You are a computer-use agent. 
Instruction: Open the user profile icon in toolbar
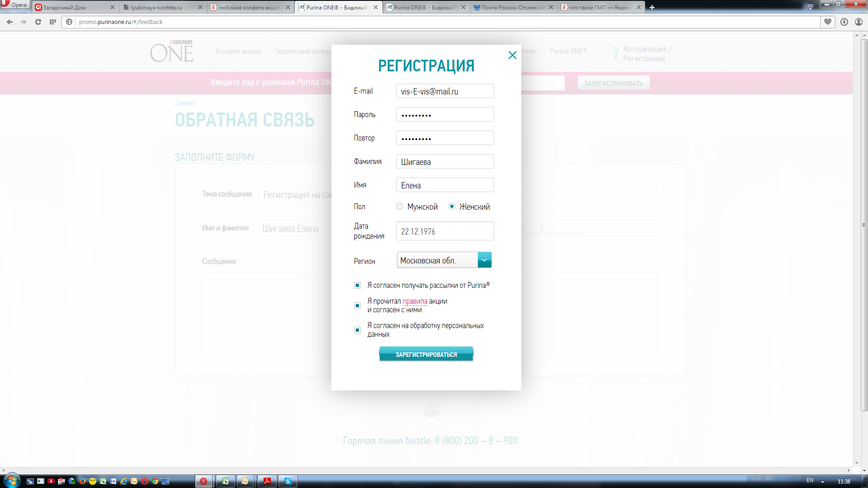[x=859, y=22]
